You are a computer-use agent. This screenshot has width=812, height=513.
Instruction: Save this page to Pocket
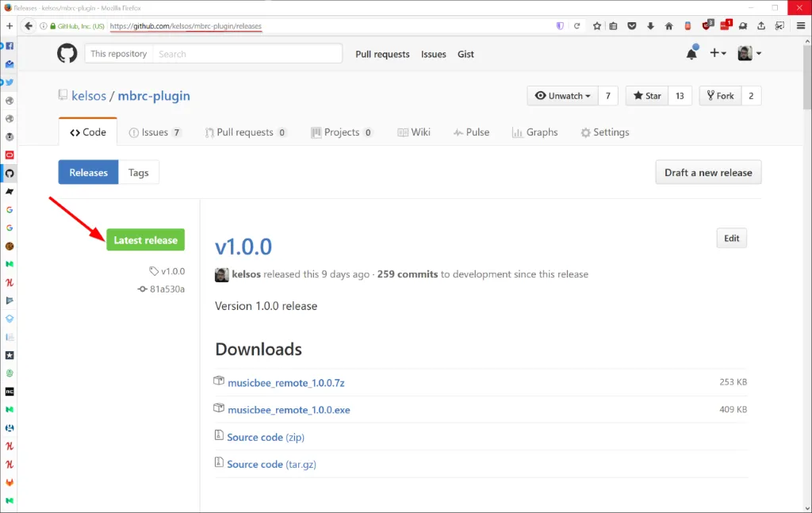(x=631, y=25)
